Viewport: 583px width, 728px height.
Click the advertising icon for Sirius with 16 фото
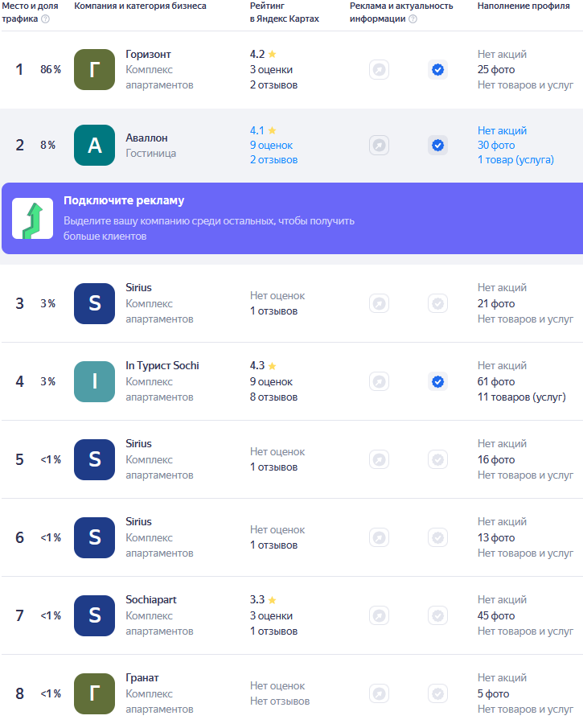click(380, 459)
